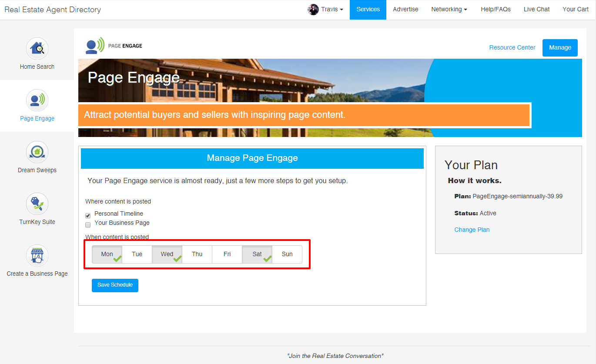Image resolution: width=596 pixels, height=364 pixels.
Task: Open the Networking dropdown menu
Action: pos(449,10)
